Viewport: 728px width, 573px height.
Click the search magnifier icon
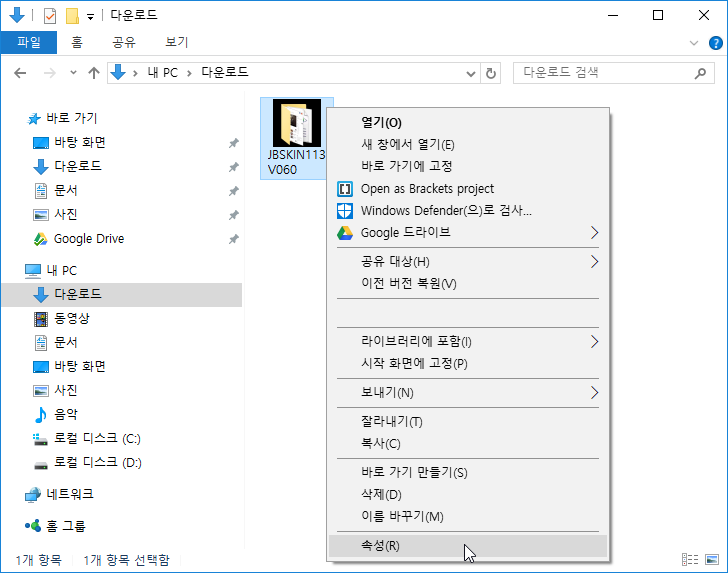click(x=700, y=73)
